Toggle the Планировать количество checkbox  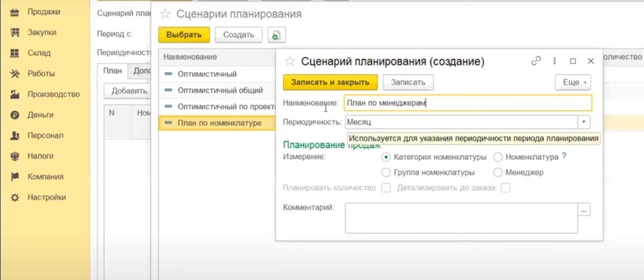[385, 188]
